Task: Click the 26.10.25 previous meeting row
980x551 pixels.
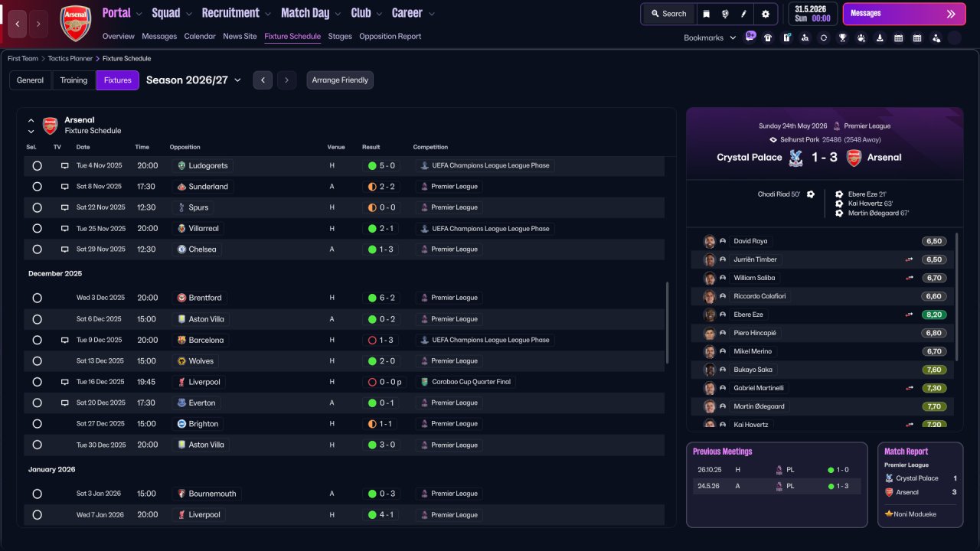Action: pos(776,470)
